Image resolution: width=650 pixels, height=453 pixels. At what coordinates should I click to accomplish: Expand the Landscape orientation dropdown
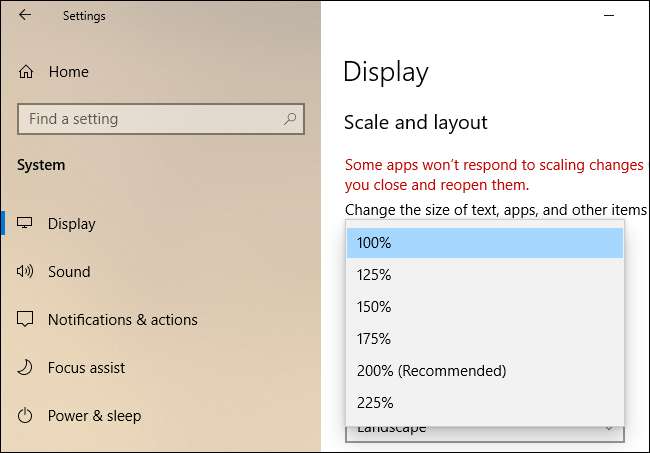(484, 431)
